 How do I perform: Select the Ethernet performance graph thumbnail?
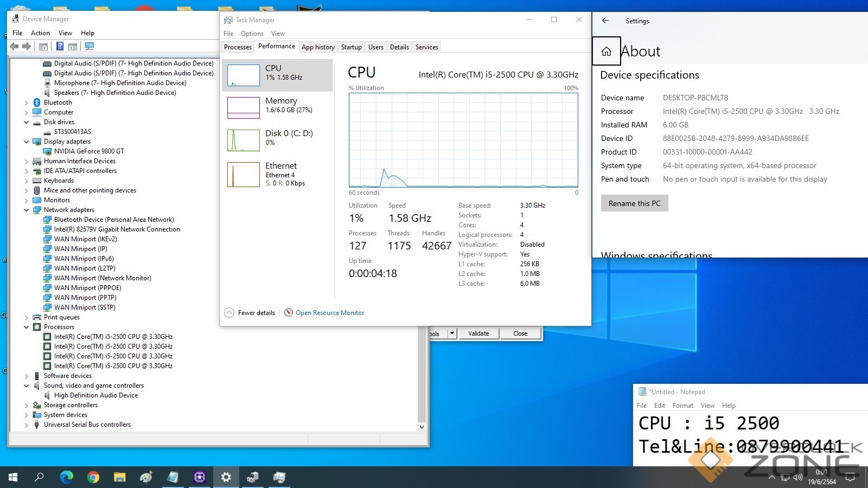[x=244, y=175]
